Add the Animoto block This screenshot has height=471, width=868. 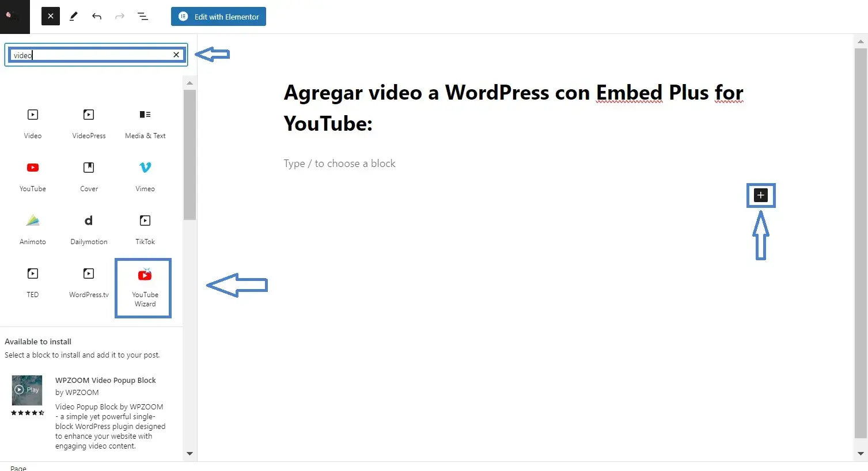(33, 229)
